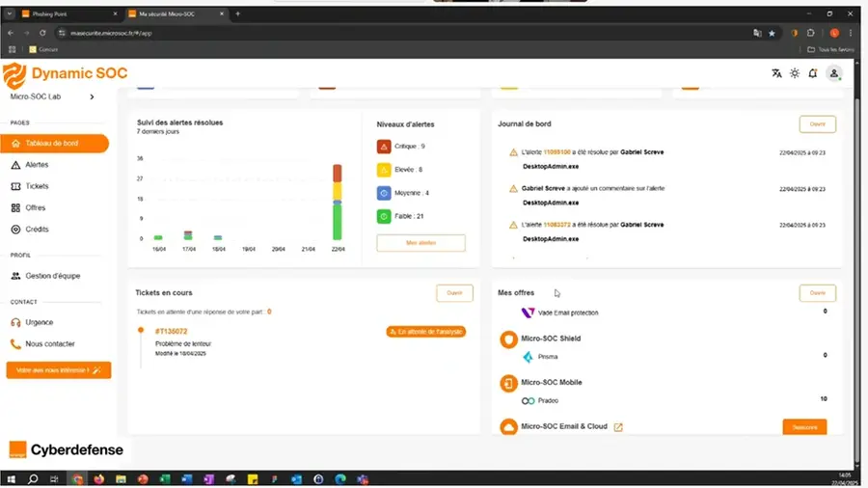Toggle light/dark theme sun icon
The width and height of the screenshot is (868, 488).
coord(795,73)
